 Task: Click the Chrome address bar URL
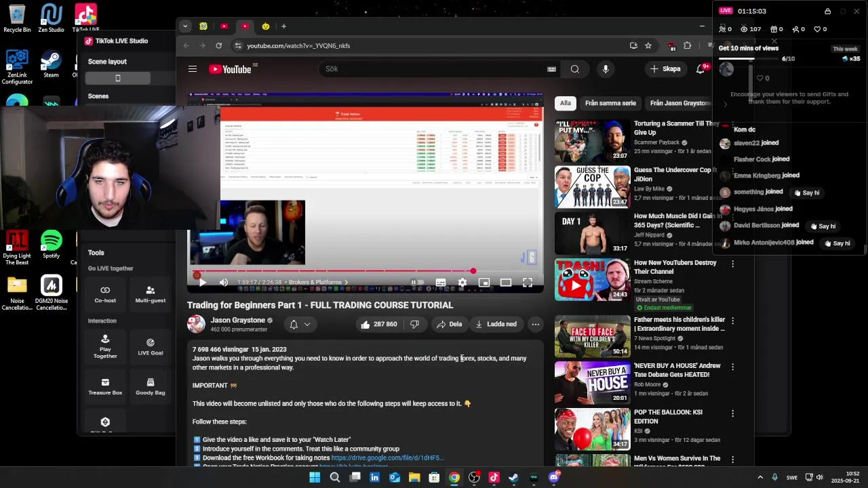tap(298, 46)
